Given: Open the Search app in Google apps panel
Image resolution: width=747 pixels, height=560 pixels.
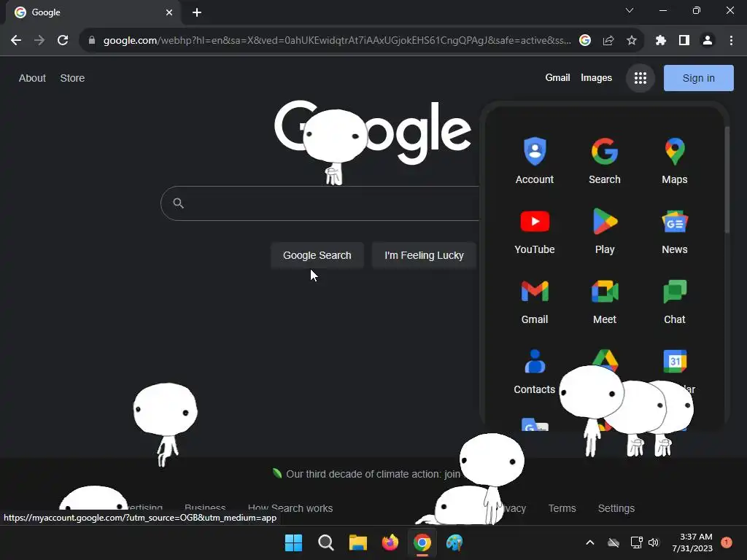Looking at the screenshot, I should tap(605, 161).
